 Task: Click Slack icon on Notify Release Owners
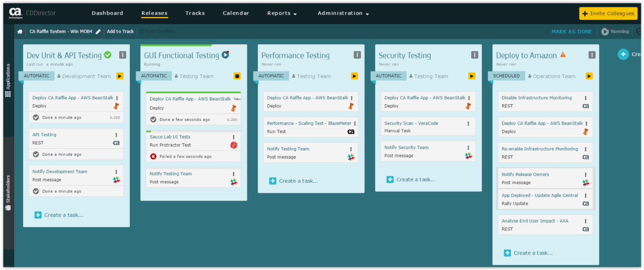tap(586, 183)
